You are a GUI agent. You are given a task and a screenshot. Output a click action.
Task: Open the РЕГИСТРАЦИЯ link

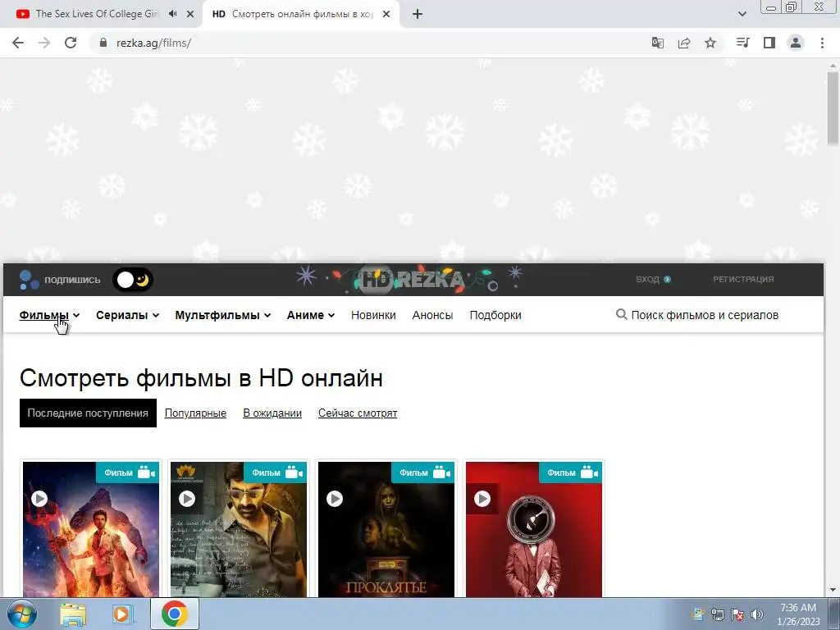(x=743, y=279)
